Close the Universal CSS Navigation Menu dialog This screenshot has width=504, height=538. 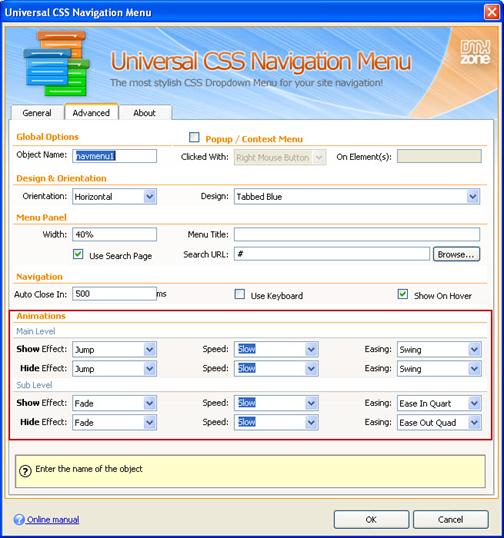491,12
